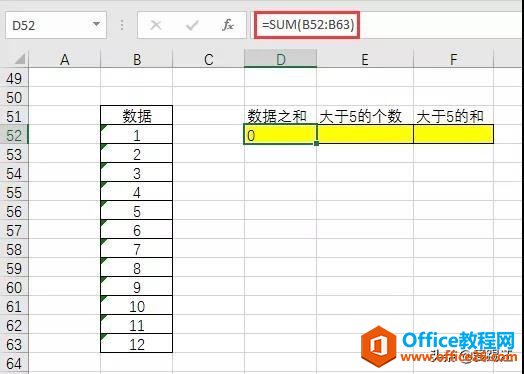Select row 54 header
Screen dimensions: 524x374
pyautogui.click(x=14, y=173)
